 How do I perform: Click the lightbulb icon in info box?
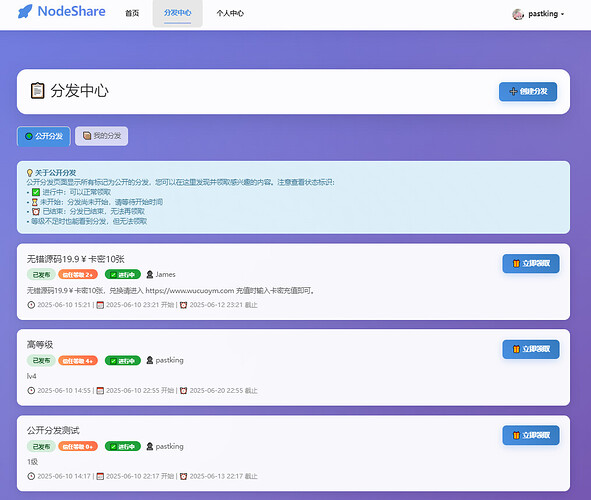click(30, 173)
